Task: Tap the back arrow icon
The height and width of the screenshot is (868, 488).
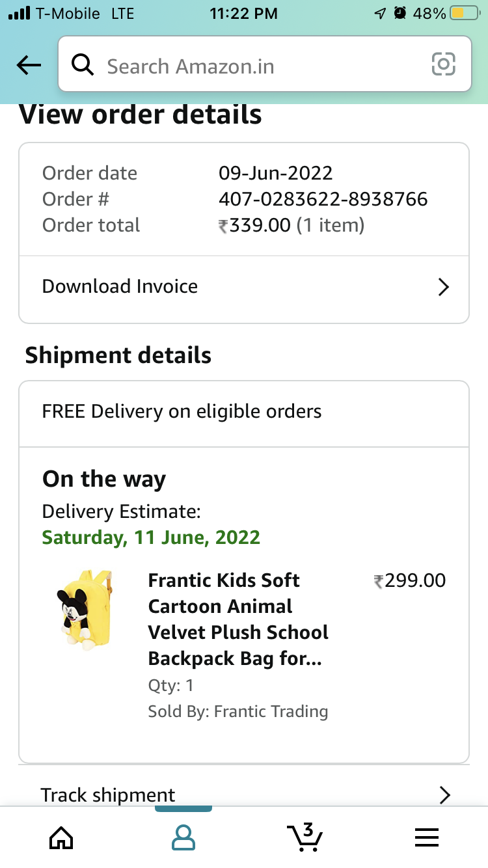Action: pyautogui.click(x=29, y=64)
